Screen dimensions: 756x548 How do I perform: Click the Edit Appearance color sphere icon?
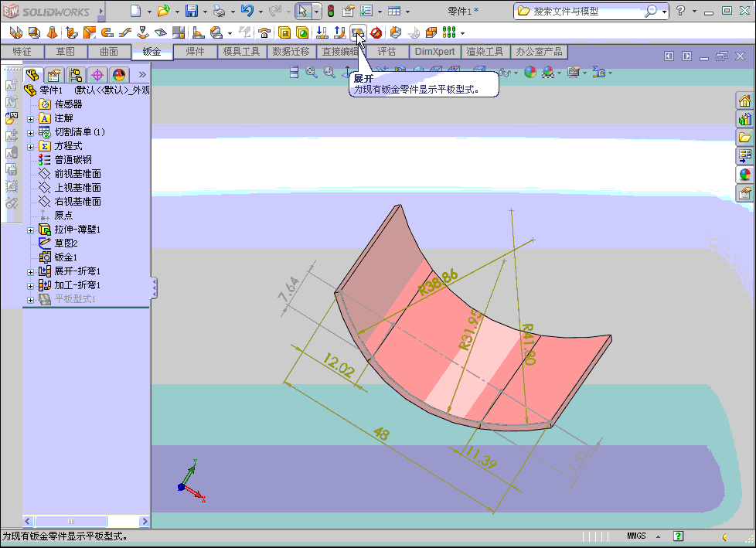(530, 73)
